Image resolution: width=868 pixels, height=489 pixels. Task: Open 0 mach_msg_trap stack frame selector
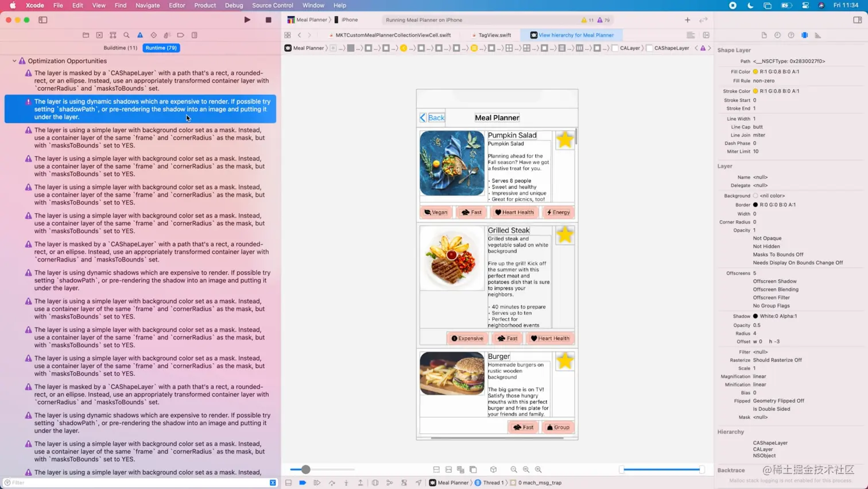pyautogui.click(x=536, y=483)
